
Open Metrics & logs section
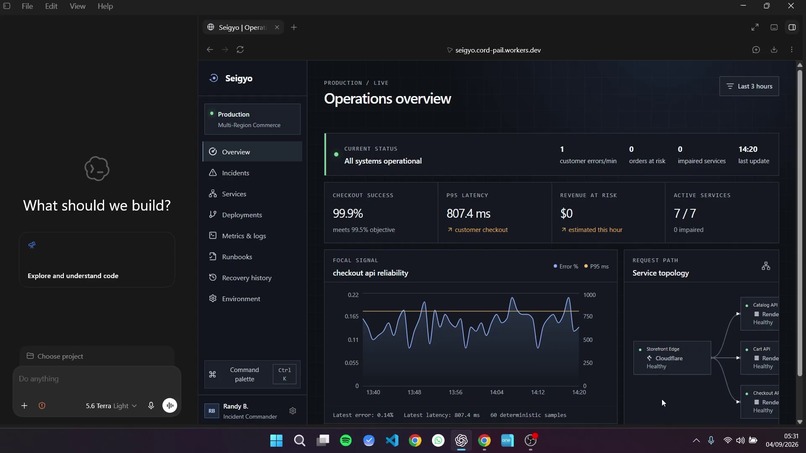pyautogui.click(x=252, y=236)
